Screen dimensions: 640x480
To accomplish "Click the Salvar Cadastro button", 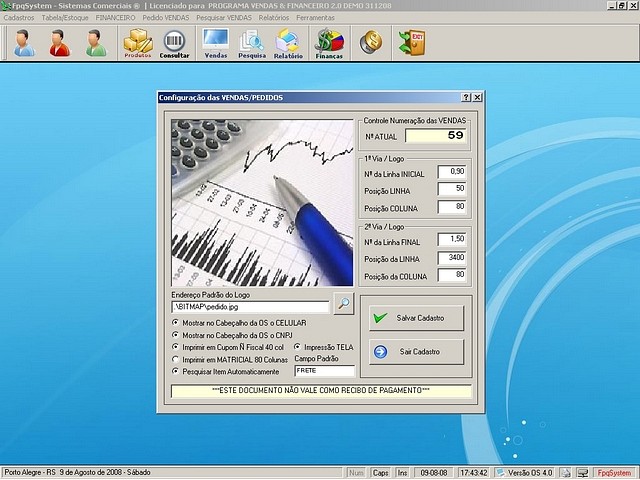I will click(x=416, y=318).
